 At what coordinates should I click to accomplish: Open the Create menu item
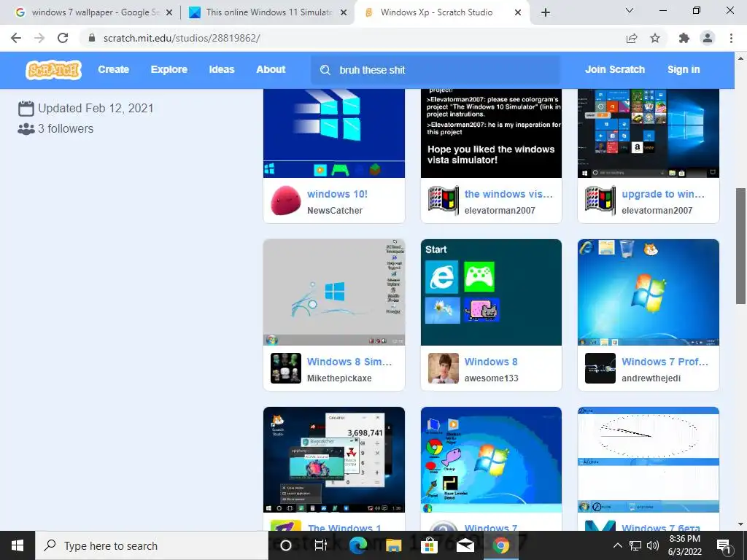coord(113,69)
